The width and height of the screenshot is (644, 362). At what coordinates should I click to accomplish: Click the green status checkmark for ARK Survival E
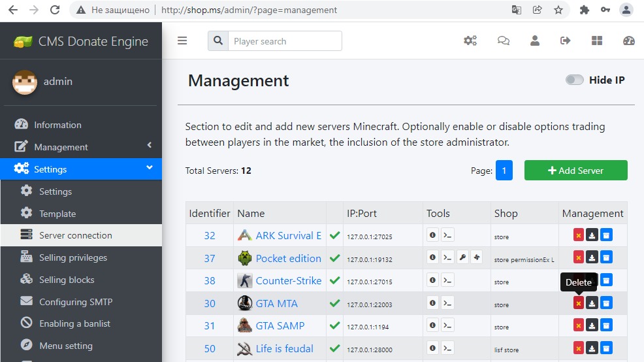coord(335,235)
